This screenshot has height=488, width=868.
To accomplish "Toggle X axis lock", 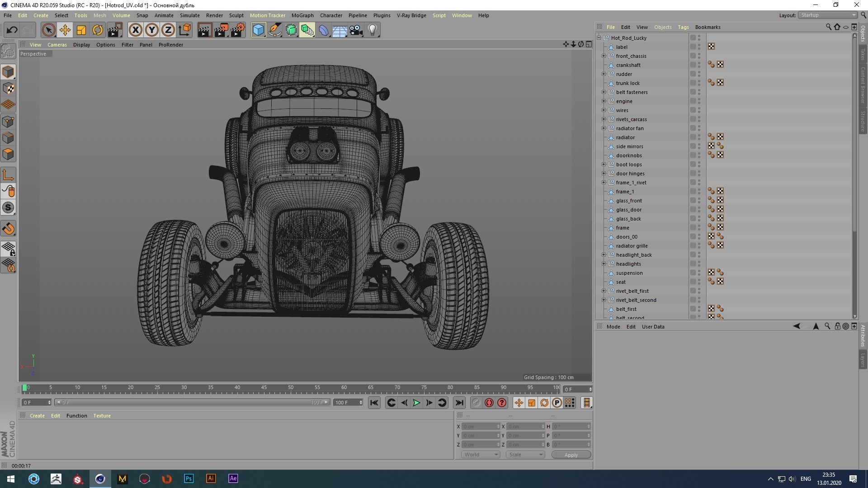I will [135, 30].
